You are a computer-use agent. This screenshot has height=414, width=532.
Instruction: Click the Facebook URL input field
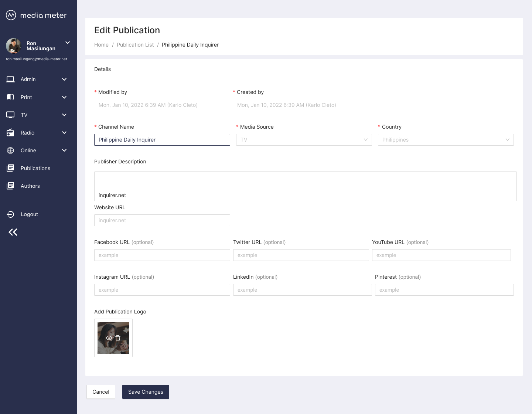click(162, 255)
